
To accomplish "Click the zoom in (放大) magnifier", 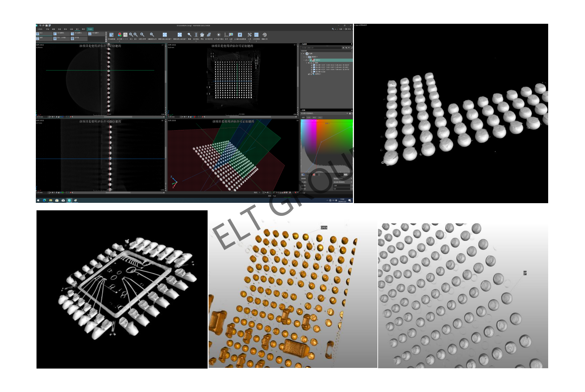I will (x=131, y=35).
